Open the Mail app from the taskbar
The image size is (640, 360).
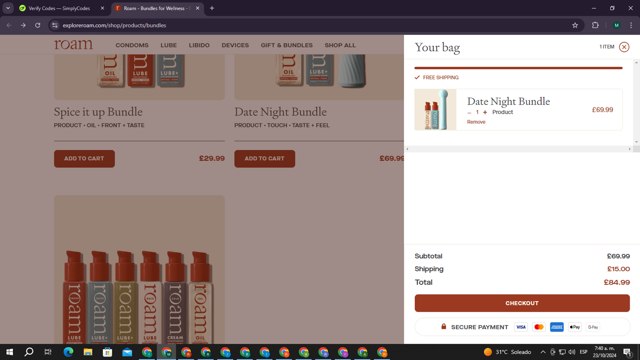[127, 352]
